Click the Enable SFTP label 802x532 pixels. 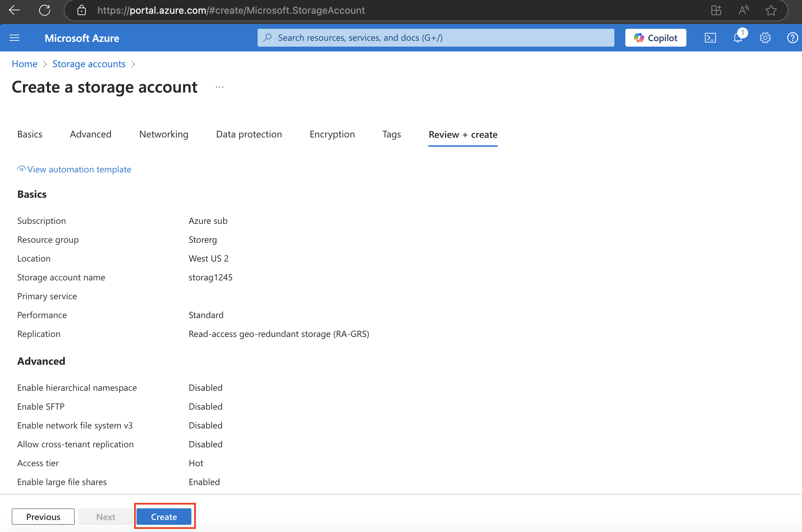pyautogui.click(x=41, y=407)
